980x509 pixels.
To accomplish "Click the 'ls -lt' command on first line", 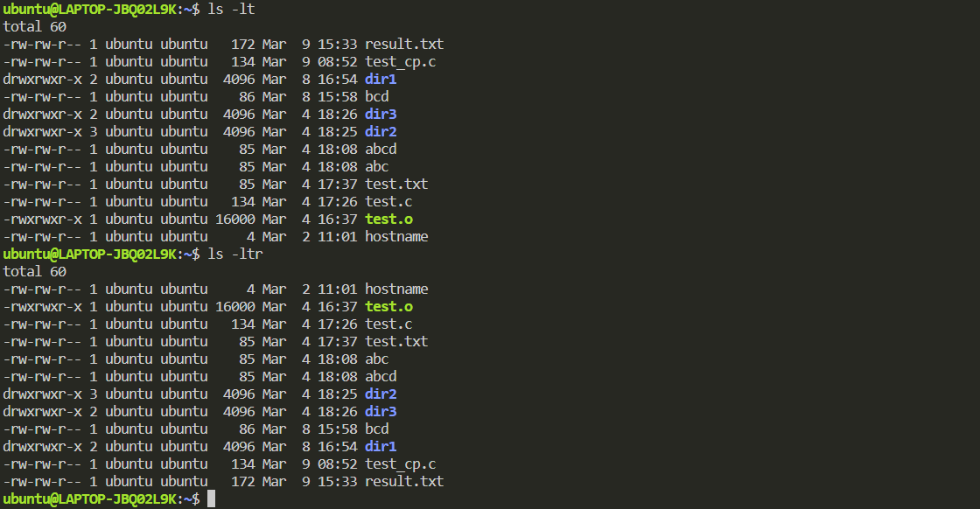I will (x=231, y=10).
